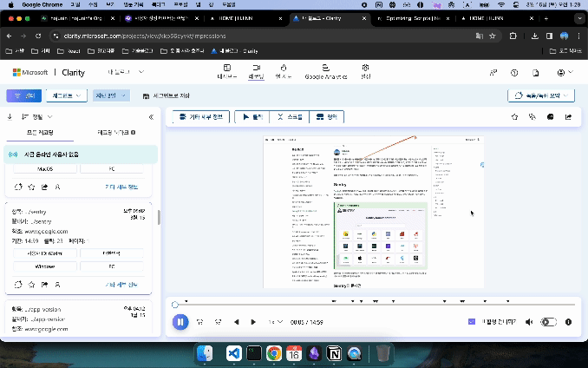Skip back seconds in the recording
This screenshot has height=368, width=588.
pos(199,322)
